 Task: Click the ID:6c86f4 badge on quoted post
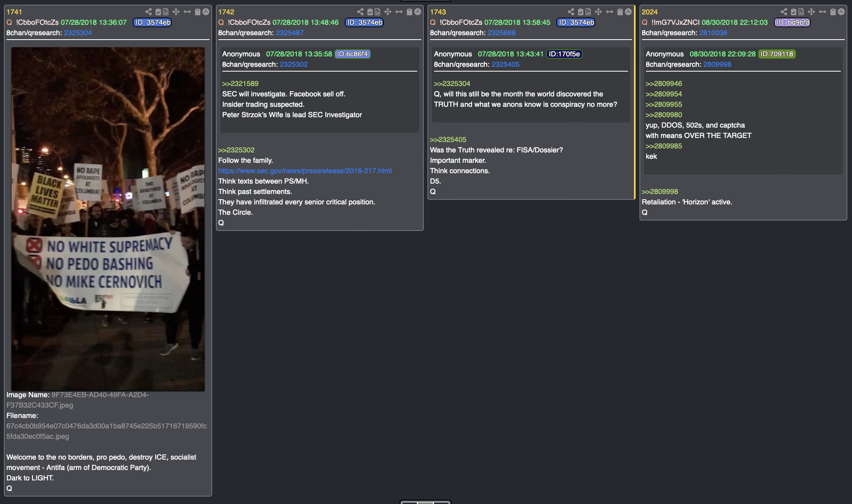coord(352,54)
